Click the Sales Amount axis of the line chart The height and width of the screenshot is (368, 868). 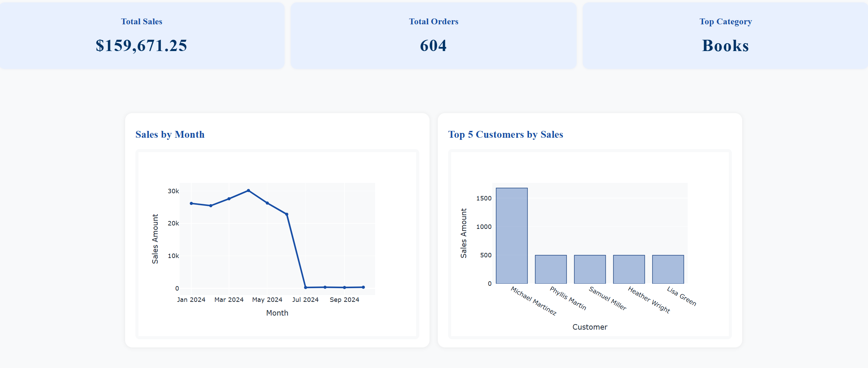[x=155, y=237]
